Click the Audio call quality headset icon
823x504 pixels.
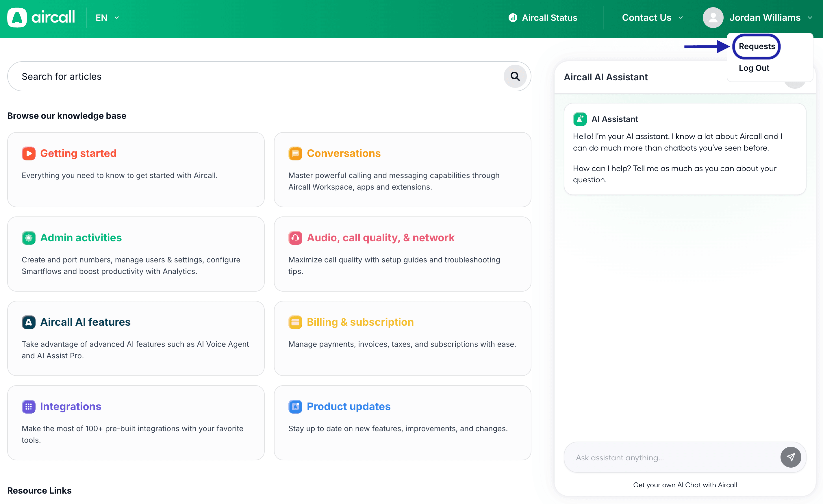click(x=295, y=238)
